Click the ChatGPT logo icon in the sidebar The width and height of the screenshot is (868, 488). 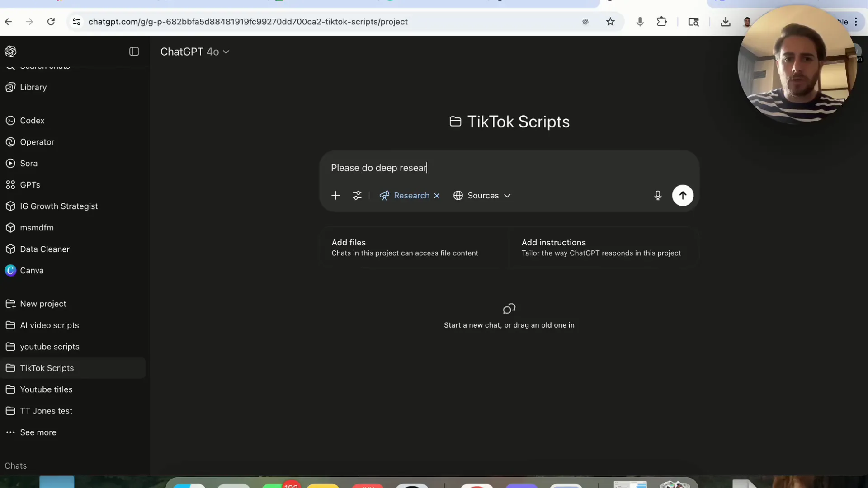click(x=11, y=52)
